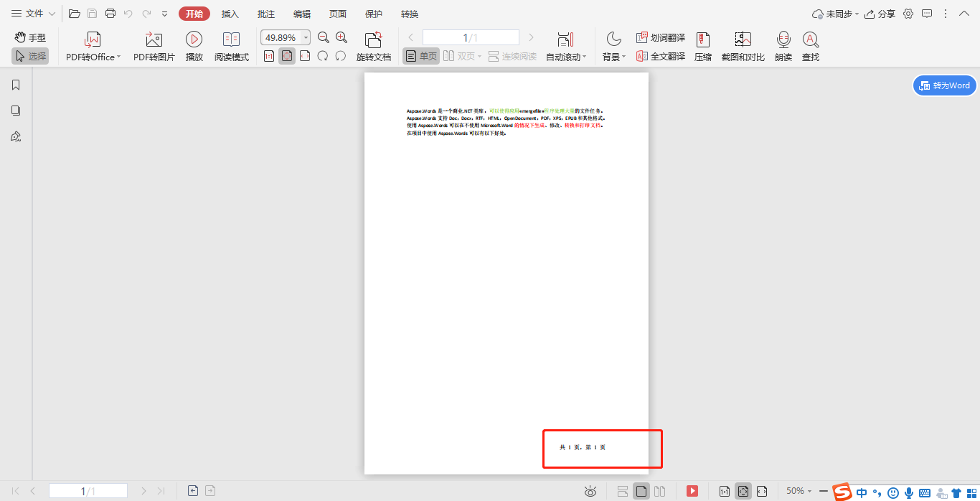Screen dimensions: 980x501
Task: Set actual size with the toolbar 1:1 icon
Action: coord(269,56)
